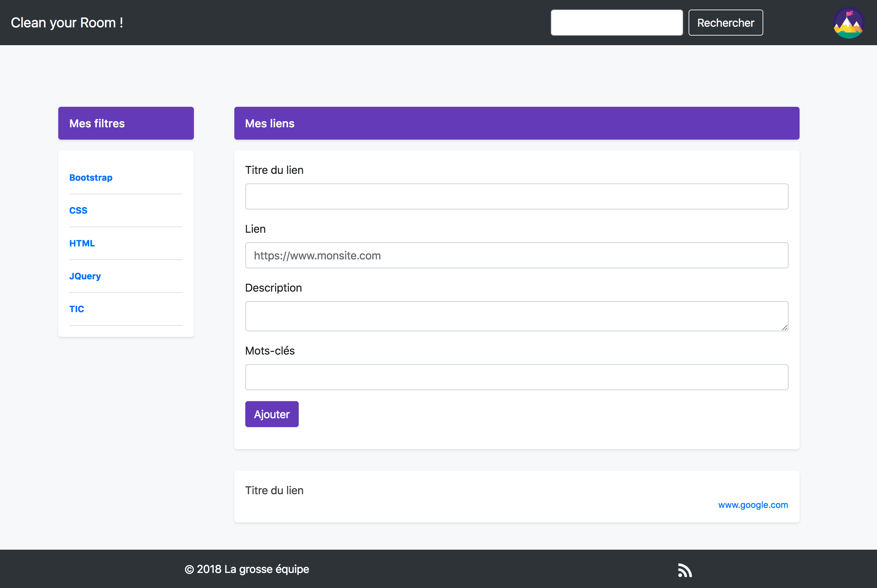
Task: Focus the Mots-clés input field
Action: 516,377
